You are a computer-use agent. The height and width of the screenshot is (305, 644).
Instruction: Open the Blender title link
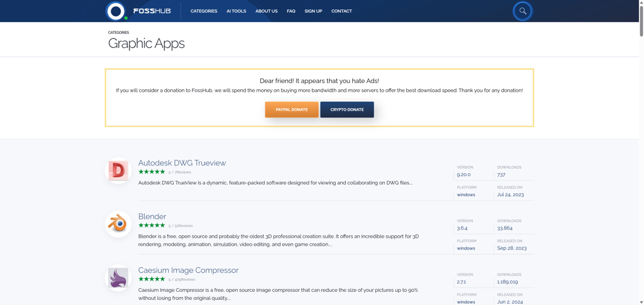[152, 216]
